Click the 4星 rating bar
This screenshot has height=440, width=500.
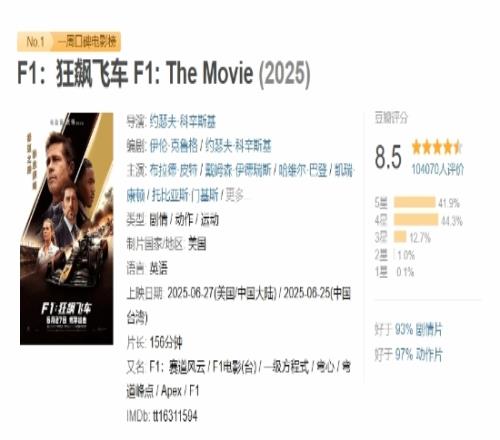pos(416,220)
